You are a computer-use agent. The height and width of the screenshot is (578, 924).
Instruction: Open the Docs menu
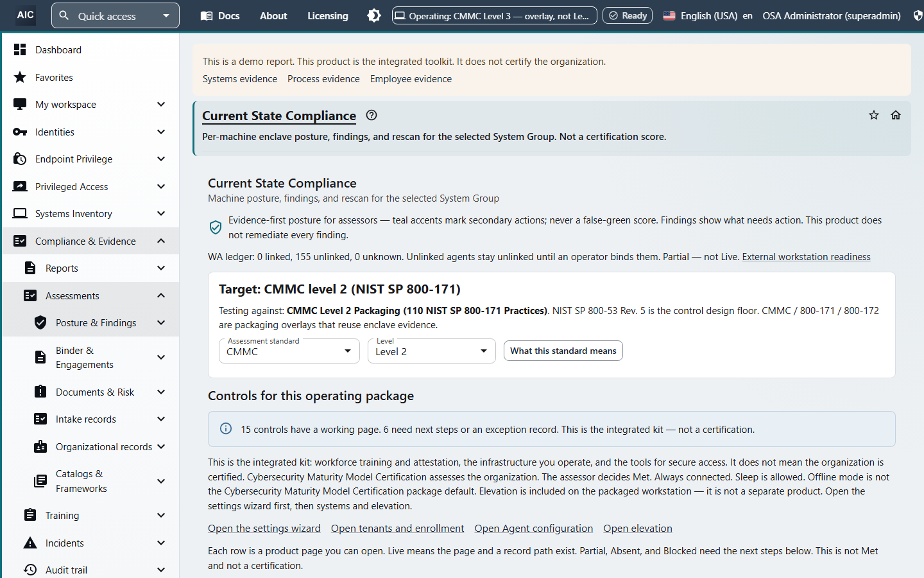tap(220, 15)
